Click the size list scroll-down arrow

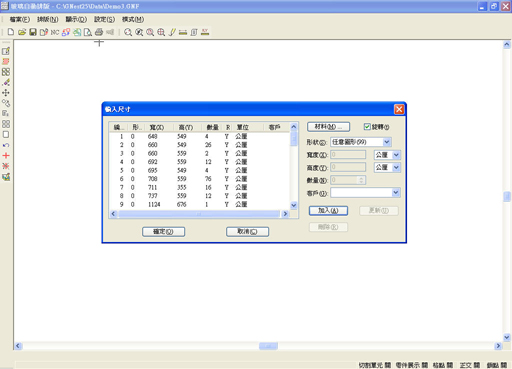(294, 205)
